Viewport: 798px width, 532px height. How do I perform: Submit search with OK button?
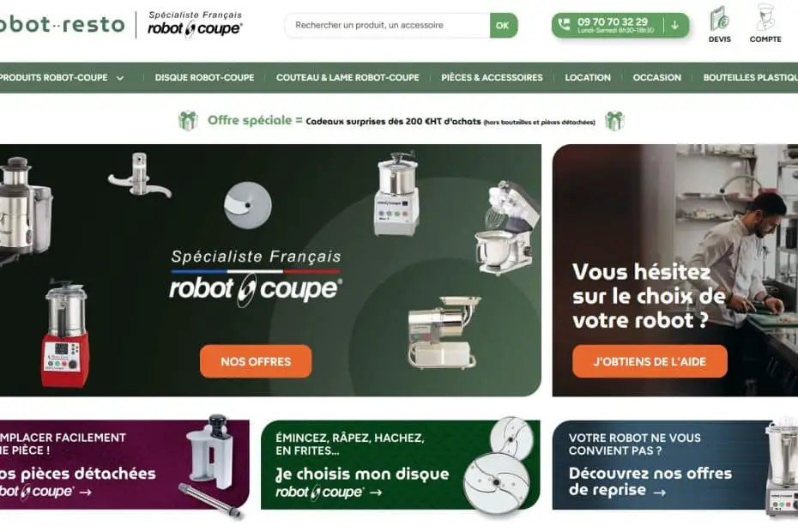(503, 26)
